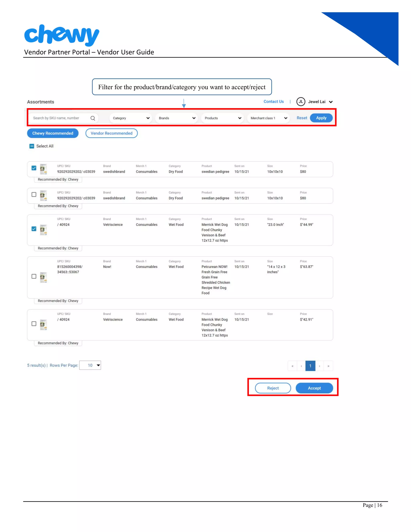
Task: Switch to Vendor Recommended tab
Action: click(x=112, y=133)
